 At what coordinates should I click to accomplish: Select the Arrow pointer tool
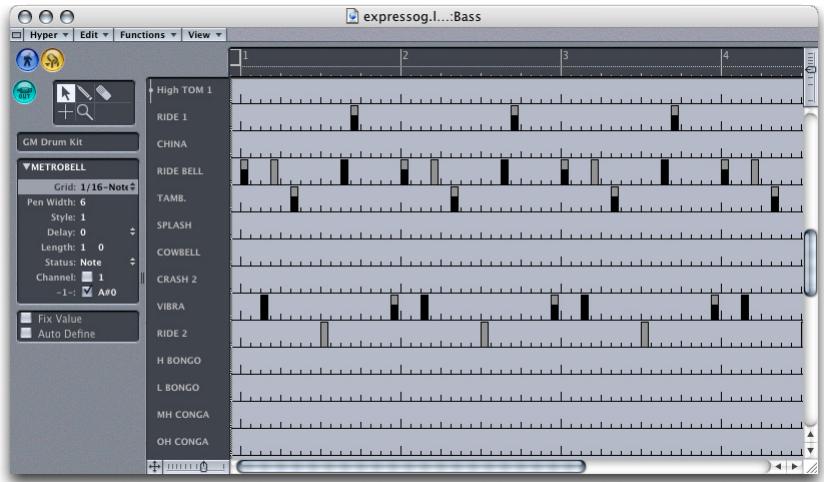click(65, 93)
